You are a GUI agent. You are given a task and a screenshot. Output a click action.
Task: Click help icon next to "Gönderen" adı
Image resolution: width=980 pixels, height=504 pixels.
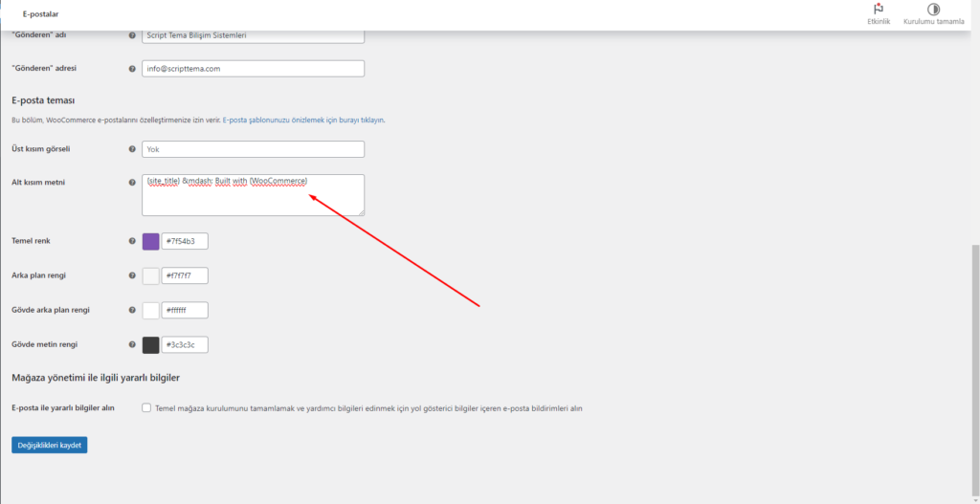tap(132, 35)
